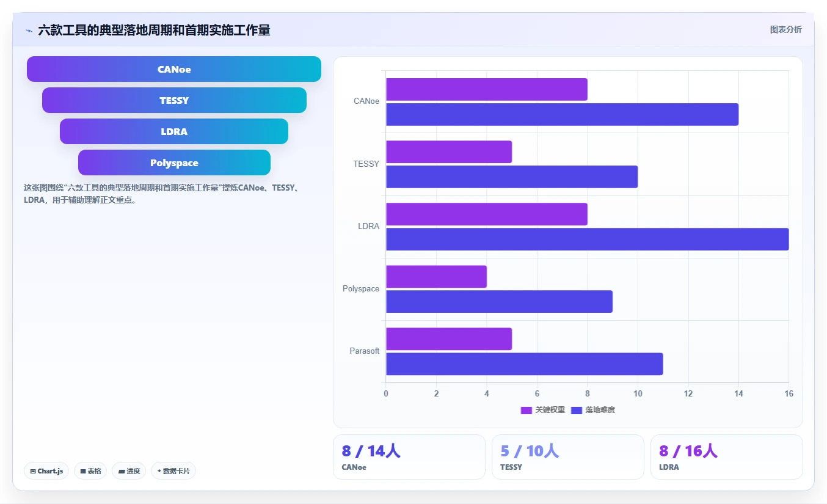The height and width of the screenshot is (504, 827).
Task: Click the x-axis tick label 10
Action: pos(638,393)
